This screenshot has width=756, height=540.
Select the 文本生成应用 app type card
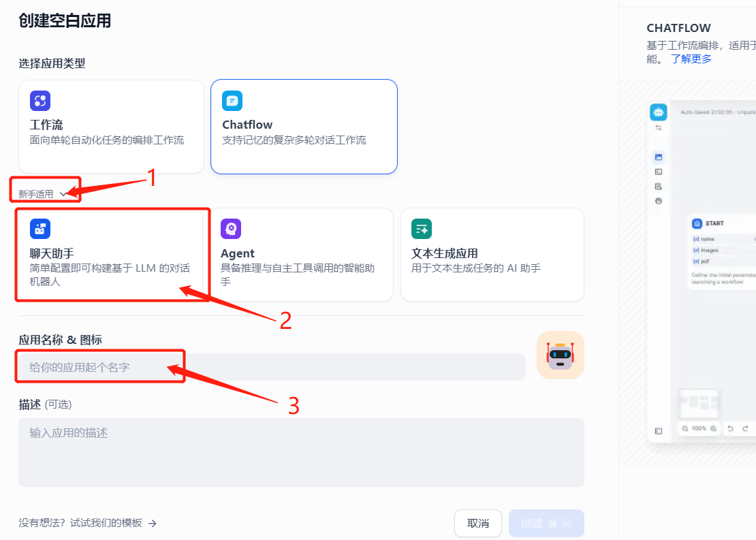pyautogui.click(x=492, y=255)
